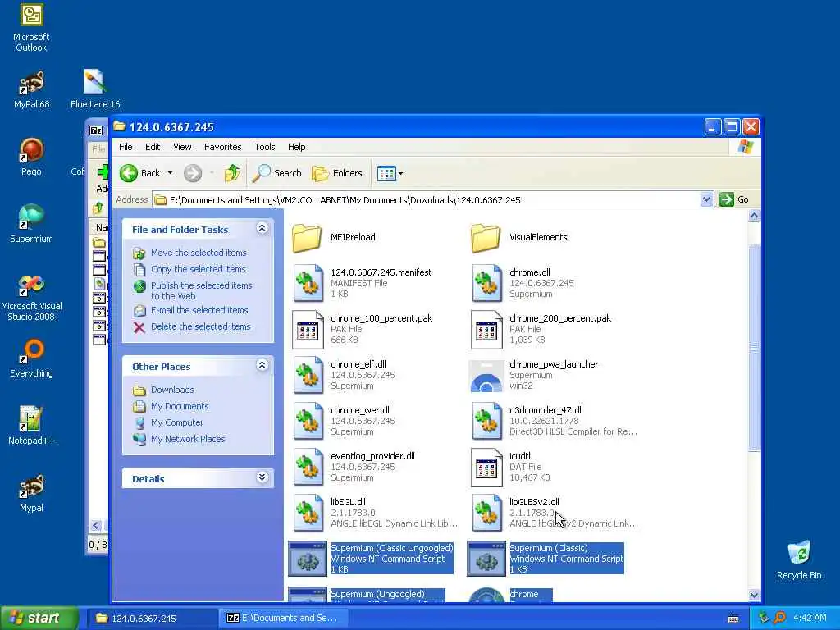This screenshot has width=840, height=630.
Task: Go to Downloads in Other Places
Action: click(172, 390)
